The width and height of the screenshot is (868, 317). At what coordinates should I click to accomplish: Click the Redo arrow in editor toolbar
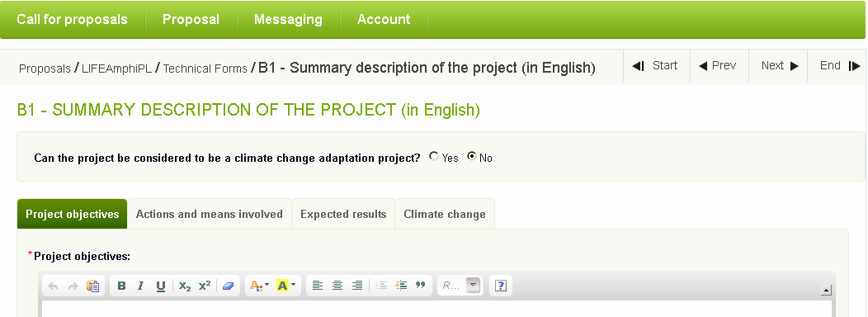pos(73,286)
